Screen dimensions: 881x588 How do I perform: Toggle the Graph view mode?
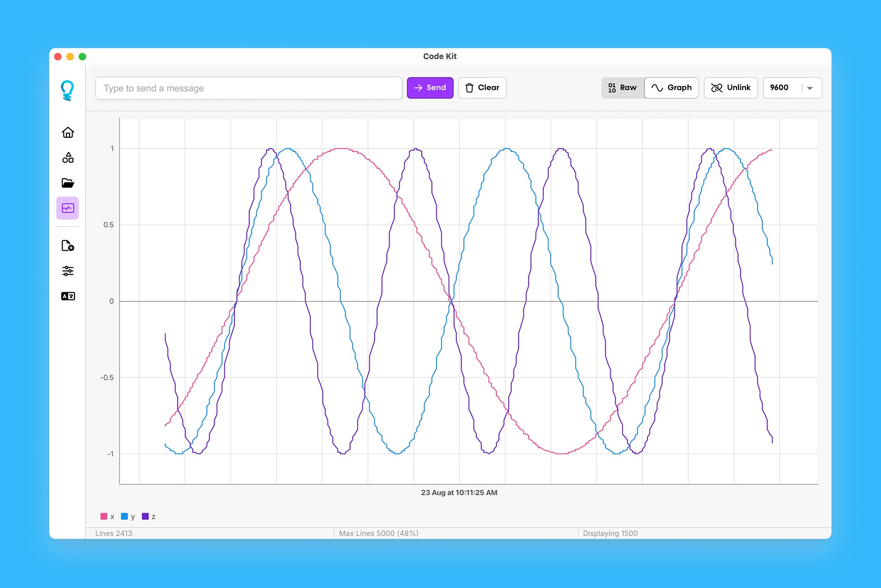[671, 87]
